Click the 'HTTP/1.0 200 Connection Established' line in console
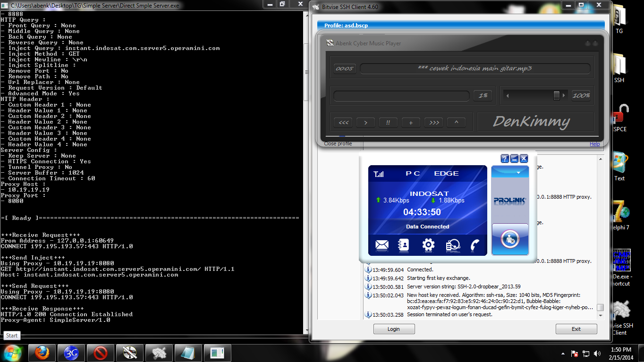 67,314
